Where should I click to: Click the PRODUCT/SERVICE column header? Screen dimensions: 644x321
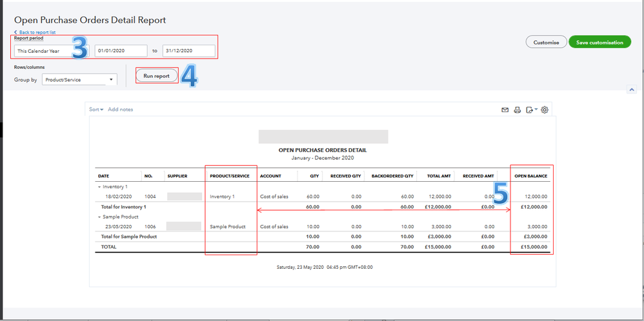point(230,176)
